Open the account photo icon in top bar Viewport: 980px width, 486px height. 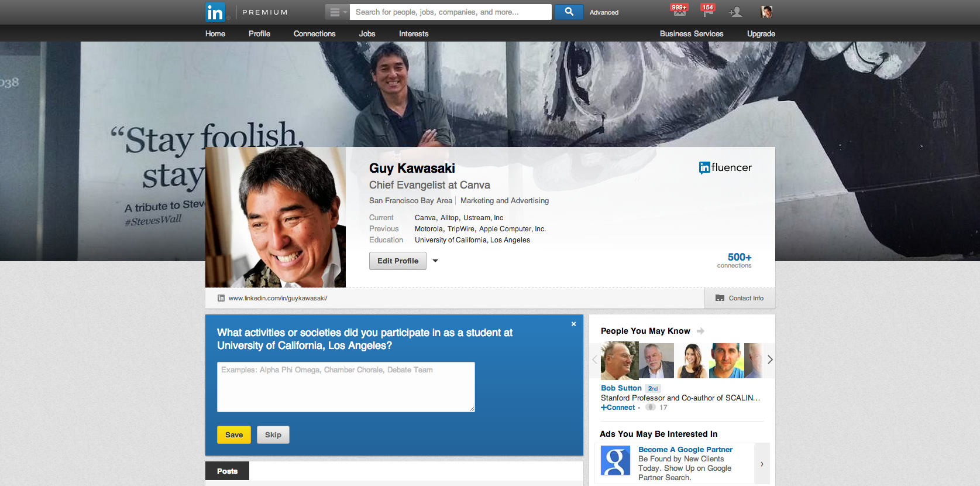(x=766, y=12)
